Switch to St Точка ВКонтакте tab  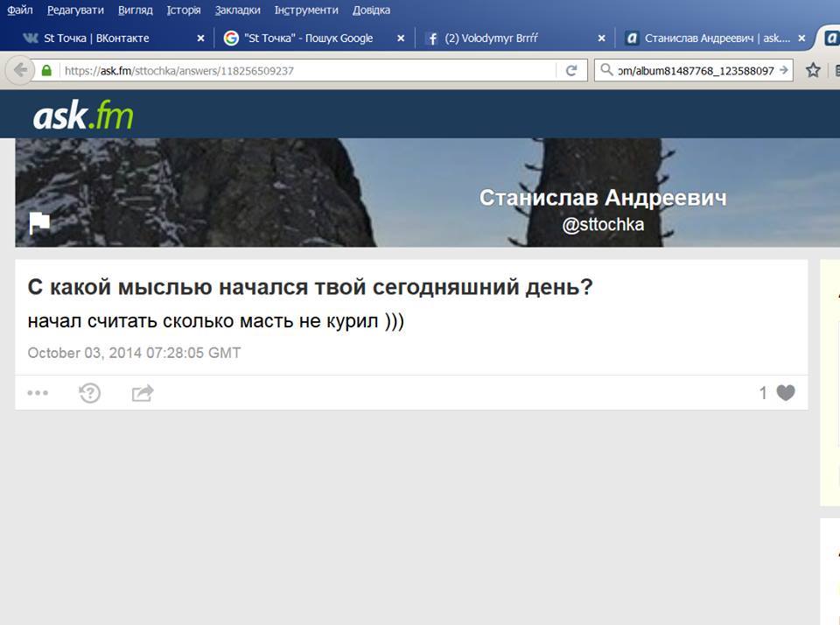(x=107, y=38)
